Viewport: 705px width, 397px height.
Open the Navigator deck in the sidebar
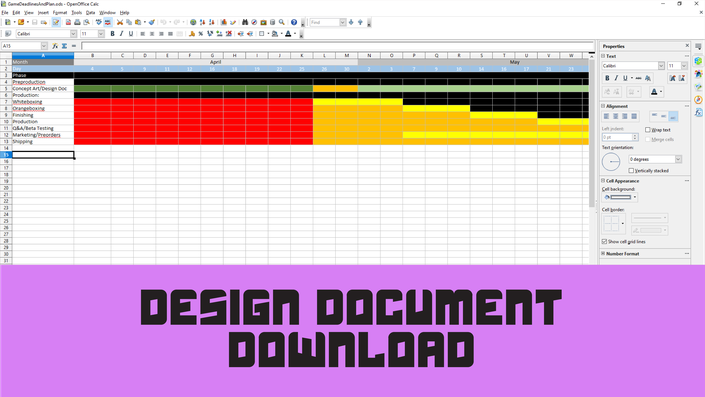[x=698, y=99]
